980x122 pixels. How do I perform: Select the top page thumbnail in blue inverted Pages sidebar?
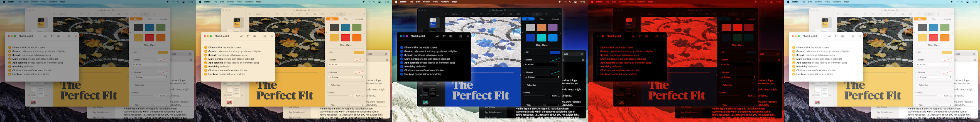[433, 22]
